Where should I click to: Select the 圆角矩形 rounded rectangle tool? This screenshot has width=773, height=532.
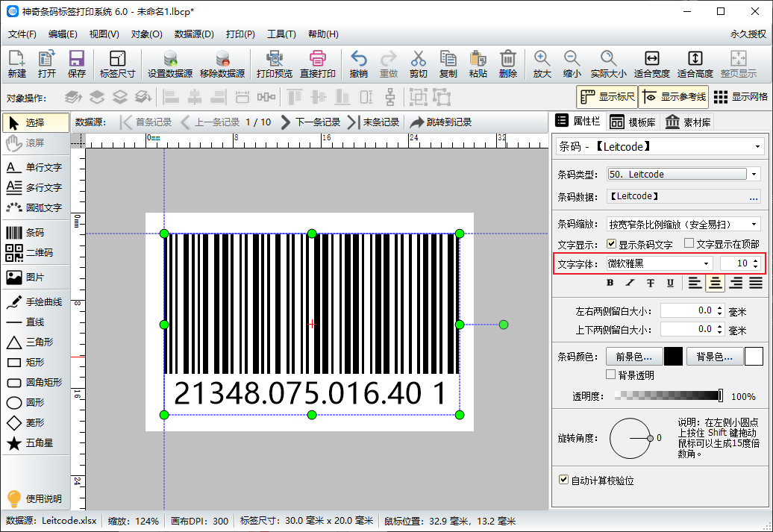point(36,382)
